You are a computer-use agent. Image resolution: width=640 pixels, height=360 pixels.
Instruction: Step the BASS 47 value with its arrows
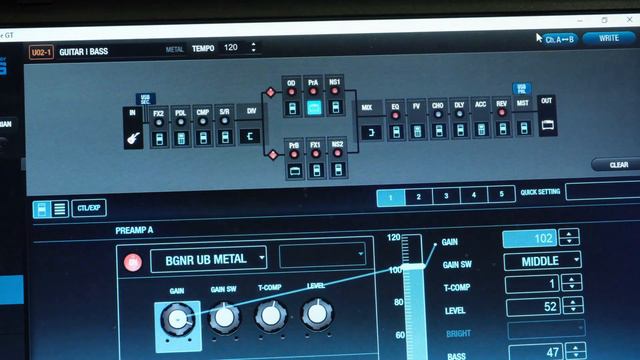pos(576,351)
